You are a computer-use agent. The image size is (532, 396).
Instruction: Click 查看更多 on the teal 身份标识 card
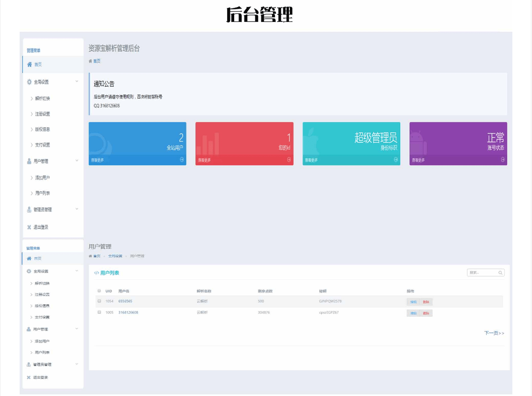click(x=311, y=160)
